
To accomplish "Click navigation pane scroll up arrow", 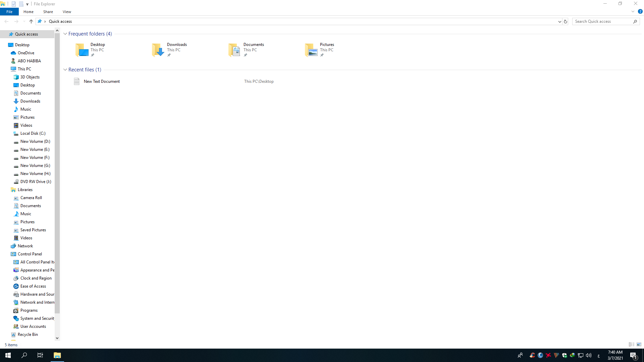I will coord(57,31).
